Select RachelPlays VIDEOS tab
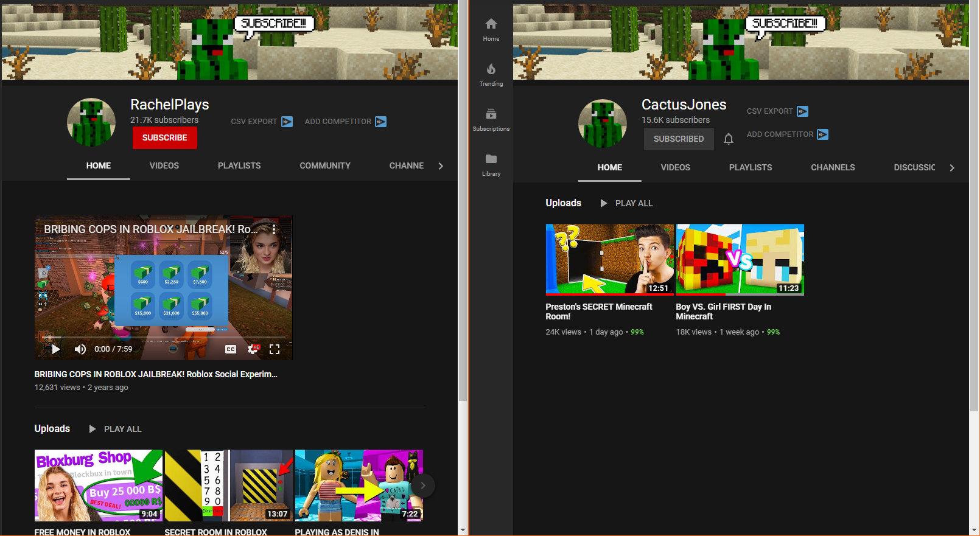 [x=164, y=165]
